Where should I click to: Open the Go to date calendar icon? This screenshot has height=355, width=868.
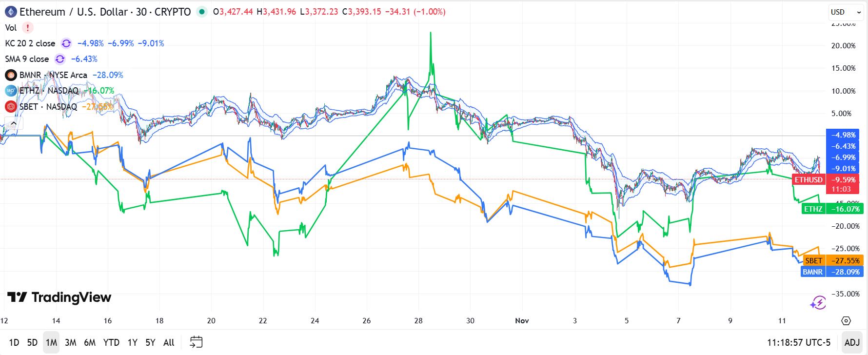(x=196, y=342)
